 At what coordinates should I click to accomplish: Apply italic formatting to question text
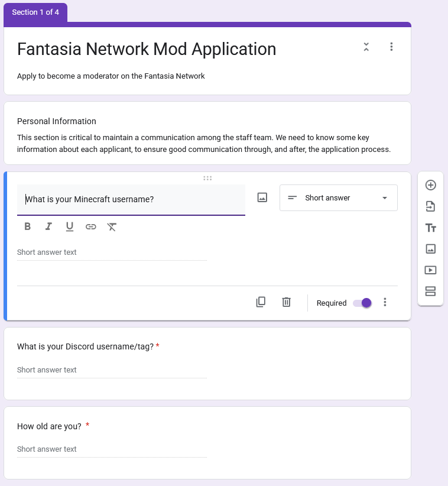48,226
